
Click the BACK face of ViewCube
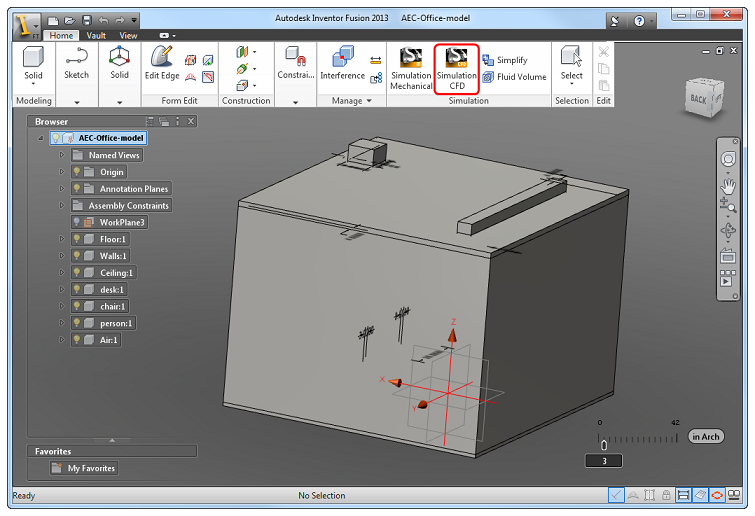[698, 99]
